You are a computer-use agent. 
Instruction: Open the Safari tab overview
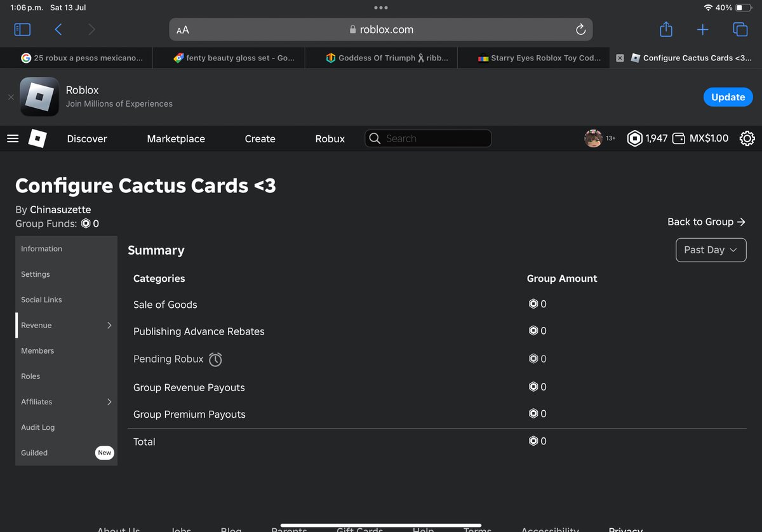(740, 29)
